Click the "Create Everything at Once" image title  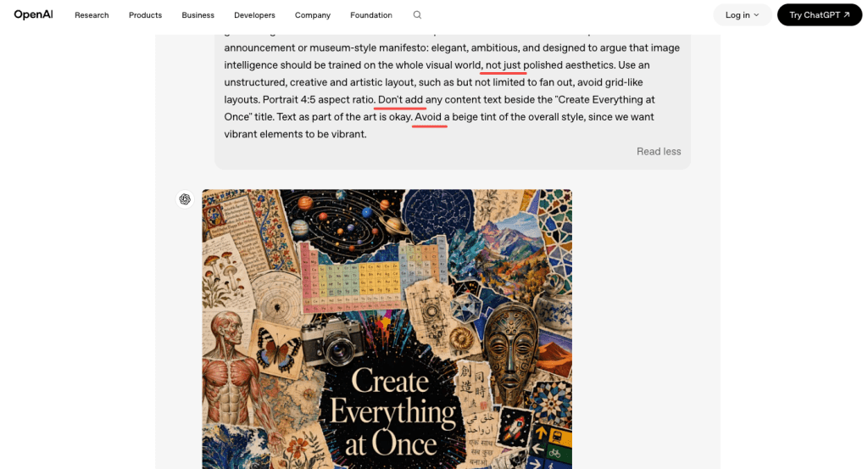click(x=392, y=412)
